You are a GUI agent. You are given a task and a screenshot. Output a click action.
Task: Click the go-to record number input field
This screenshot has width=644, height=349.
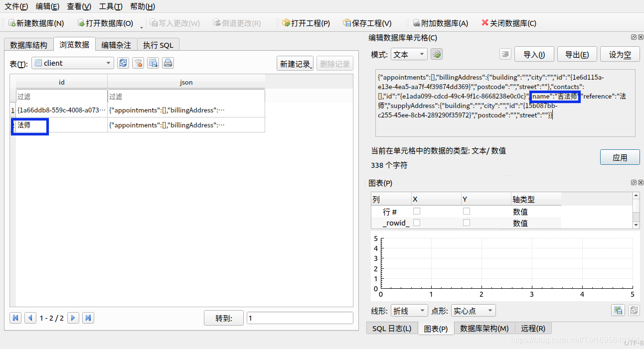pyautogui.click(x=300, y=318)
